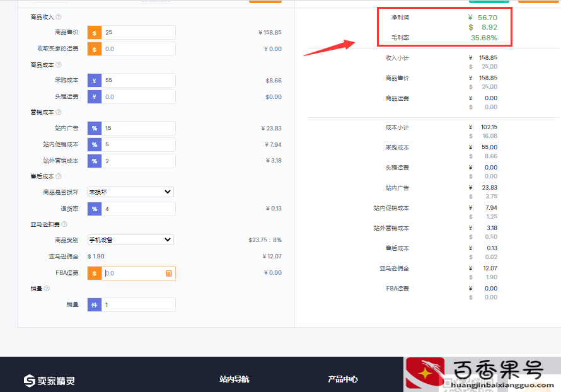Viewport: 561px width, 392px height.
Task: Toggle yuan unit badge for 头程运费
Action: (95, 97)
